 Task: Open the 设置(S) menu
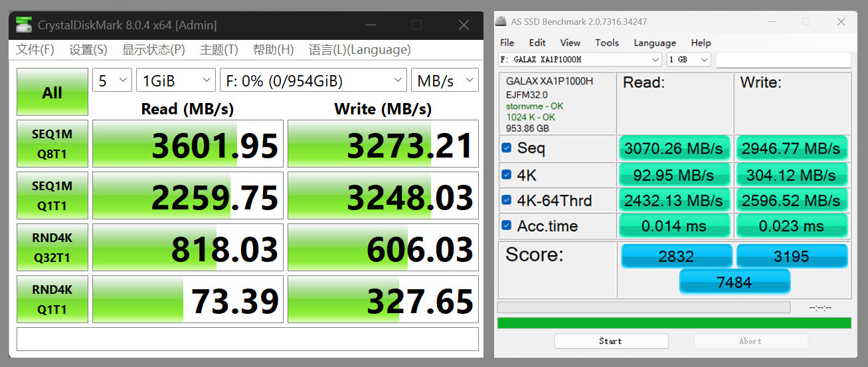88,50
